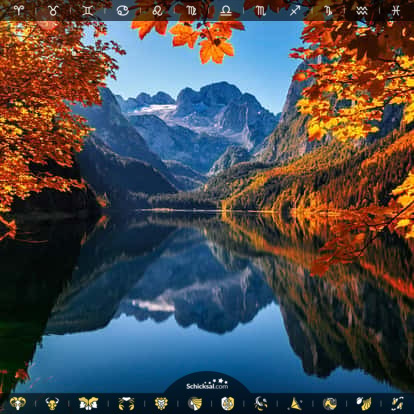Select the Virgo symbol in the top bar
The image size is (414, 414).
pos(192,10)
